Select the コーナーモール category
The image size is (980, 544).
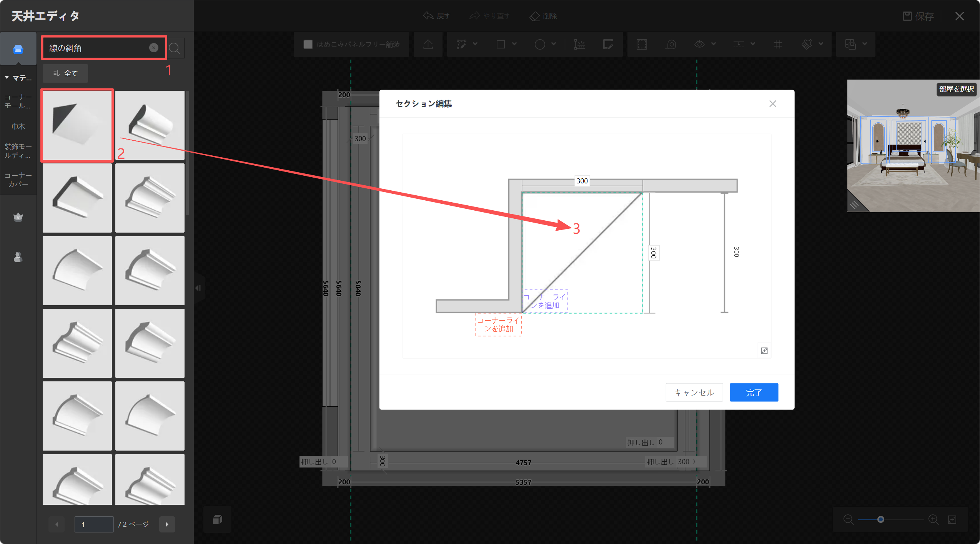click(18, 101)
